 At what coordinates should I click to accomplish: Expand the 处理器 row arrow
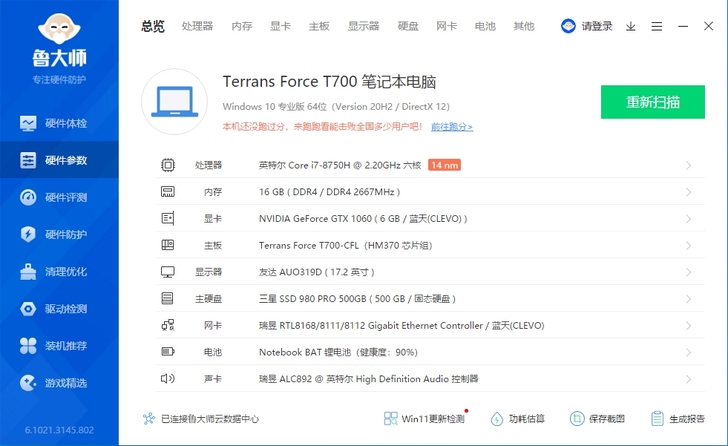pos(688,165)
